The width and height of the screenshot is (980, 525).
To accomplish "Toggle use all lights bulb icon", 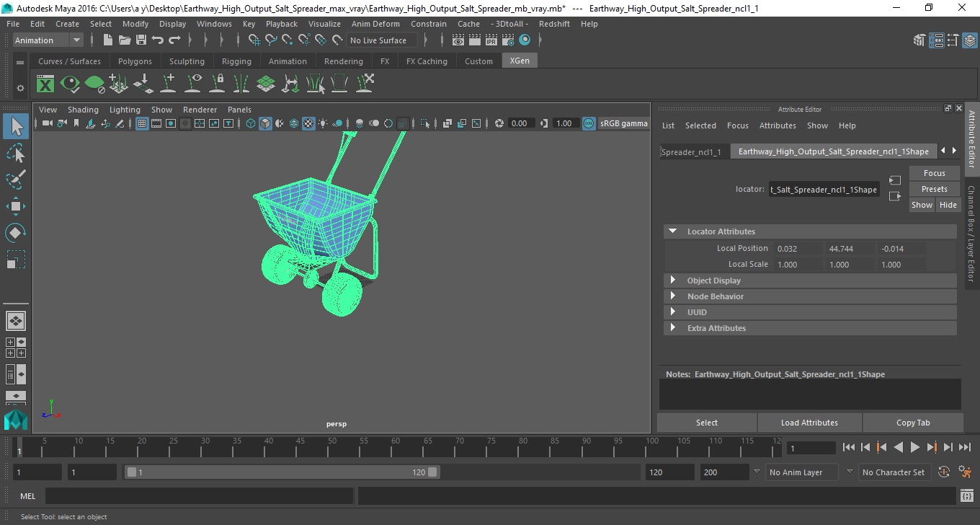I will pos(323,123).
